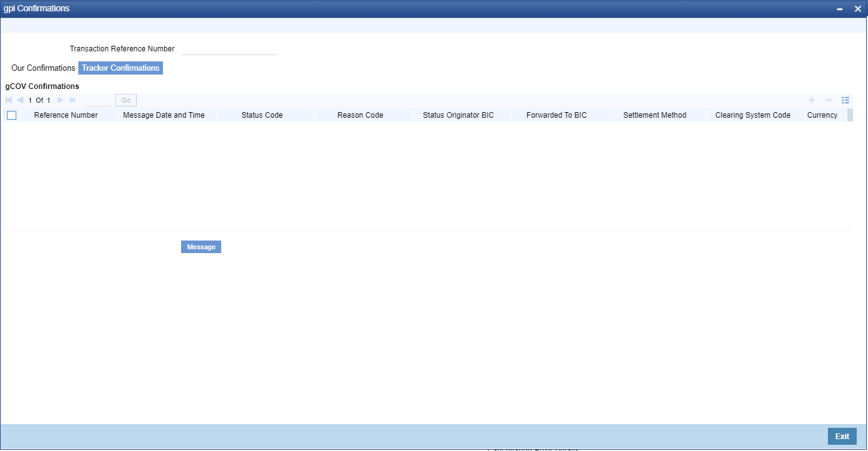Click the Exit button
The height and width of the screenshot is (451, 868).
point(842,437)
